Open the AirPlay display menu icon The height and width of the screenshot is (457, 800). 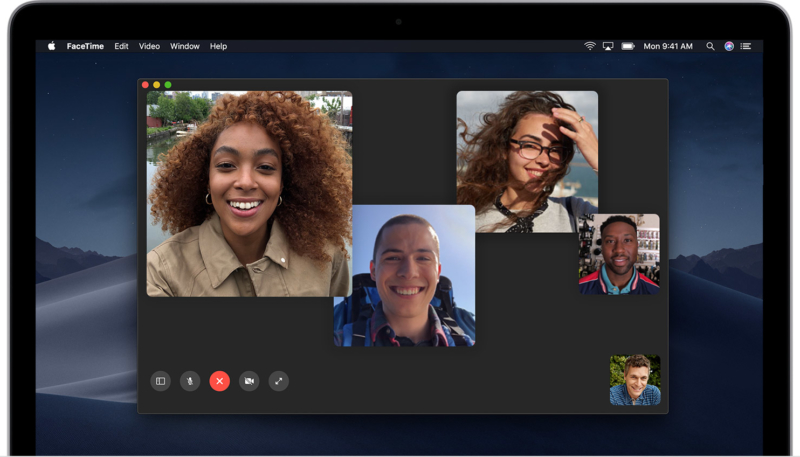point(608,46)
